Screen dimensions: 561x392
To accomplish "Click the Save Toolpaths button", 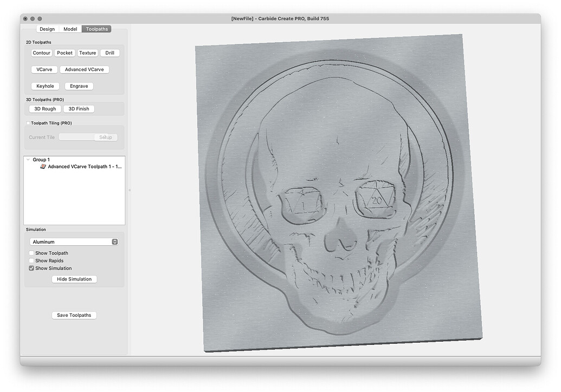I will pos(74,315).
